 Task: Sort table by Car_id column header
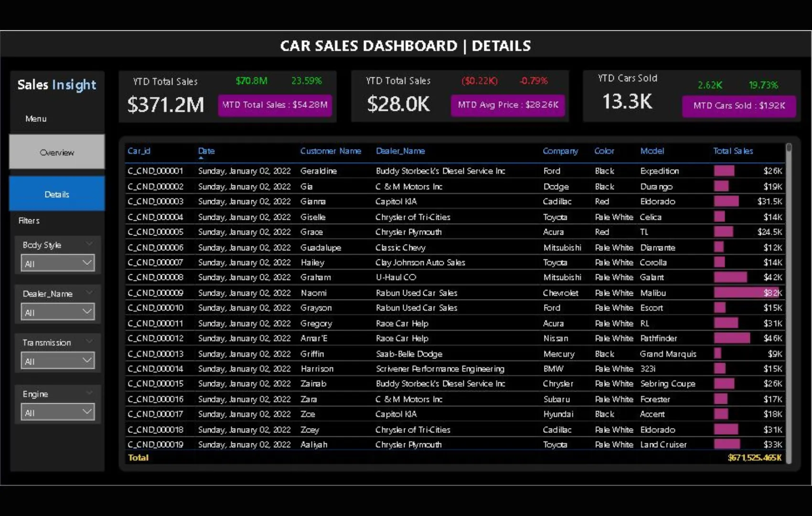tap(139, 151)
